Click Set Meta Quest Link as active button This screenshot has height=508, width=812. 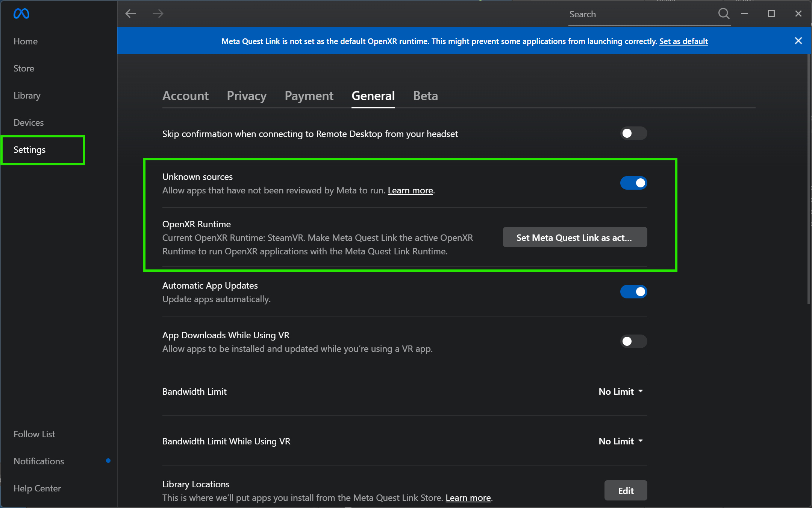tap(575, 237)
